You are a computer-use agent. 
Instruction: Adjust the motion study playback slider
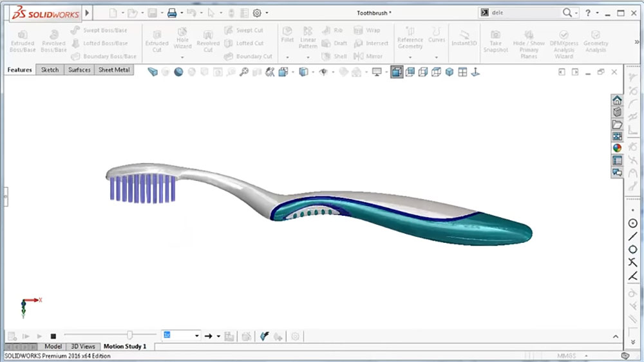coord(129,335)
